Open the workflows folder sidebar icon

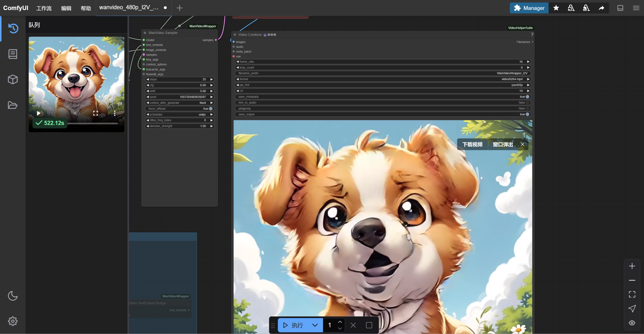click(x=13, y=105)
